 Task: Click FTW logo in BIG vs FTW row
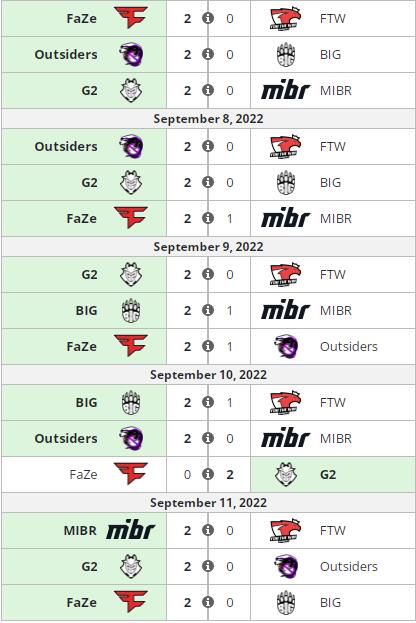[x=285, y=402]
